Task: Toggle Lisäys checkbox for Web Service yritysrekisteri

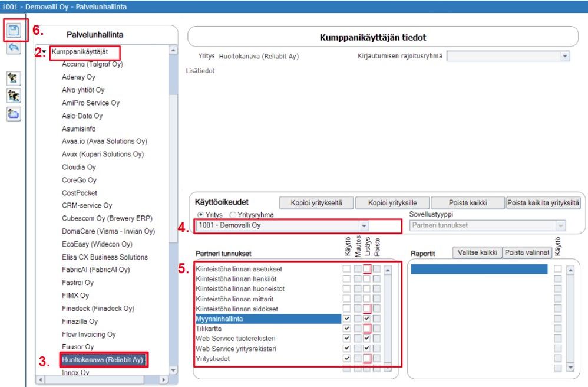Action: [x=366, y=348]
